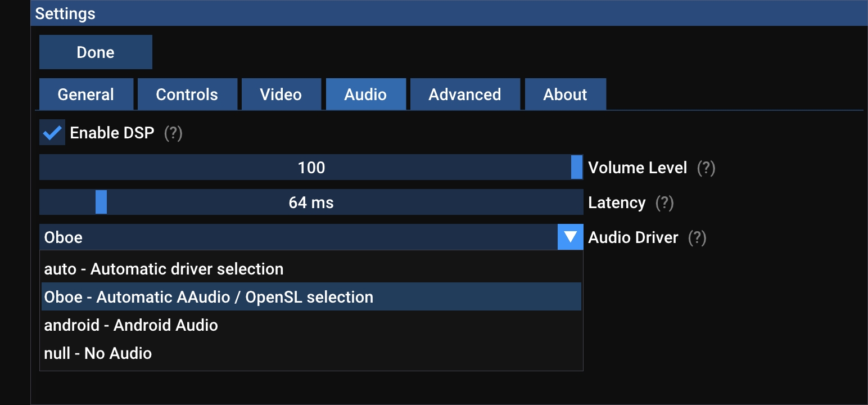
Task: Show the About tab
Action: coord(565,94)
